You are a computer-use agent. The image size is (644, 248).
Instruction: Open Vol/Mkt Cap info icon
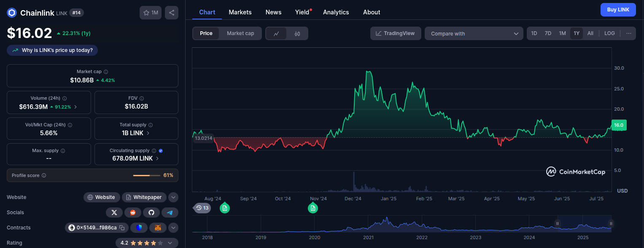pyautogui.click(x=70, y=125)
